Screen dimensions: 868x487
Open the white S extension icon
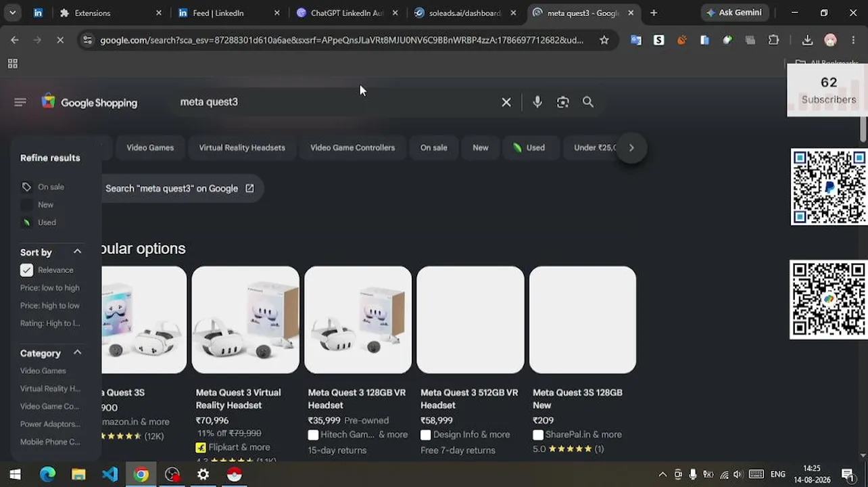pyautogui.click(x=659, y=40)
